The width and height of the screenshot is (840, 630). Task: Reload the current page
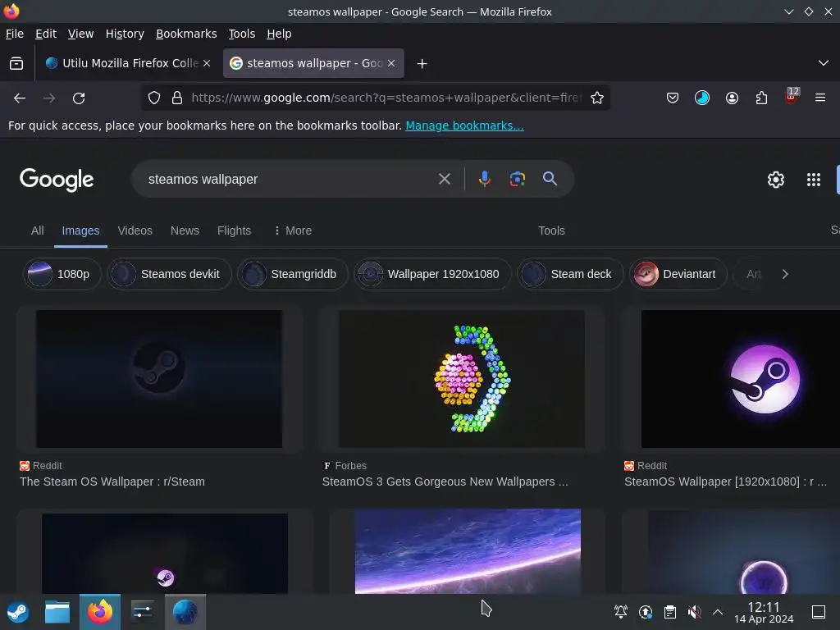point(79,98)
